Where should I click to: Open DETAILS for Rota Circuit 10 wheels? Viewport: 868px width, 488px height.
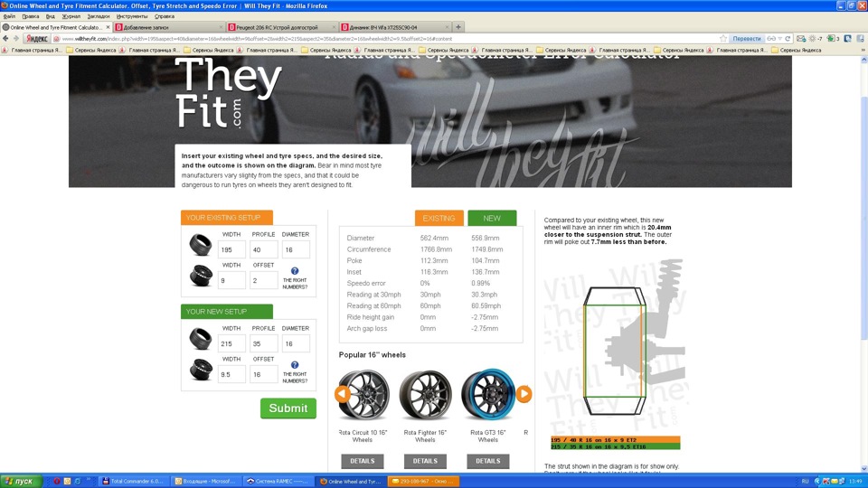click(x=363, y=461)
